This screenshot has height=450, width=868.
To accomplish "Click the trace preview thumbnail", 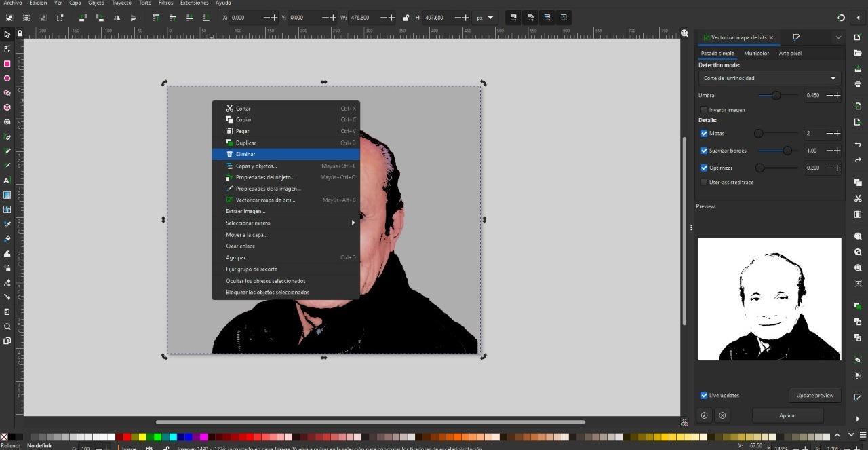I will (770, 299).
